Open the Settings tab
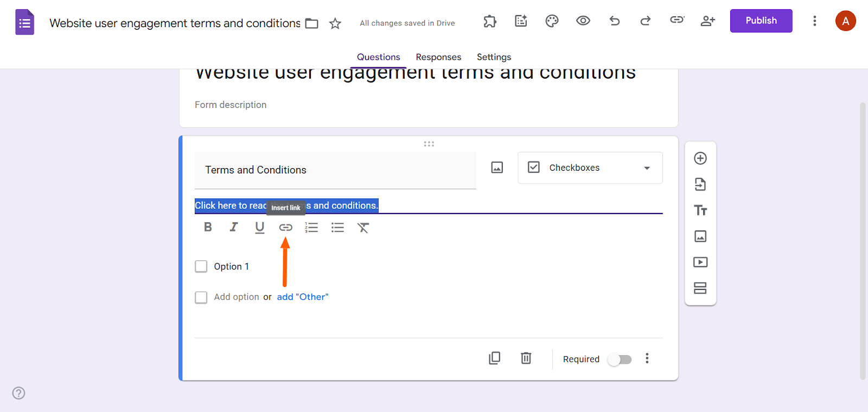The width and height of the screenshot is (868, 412). (494, 57)
